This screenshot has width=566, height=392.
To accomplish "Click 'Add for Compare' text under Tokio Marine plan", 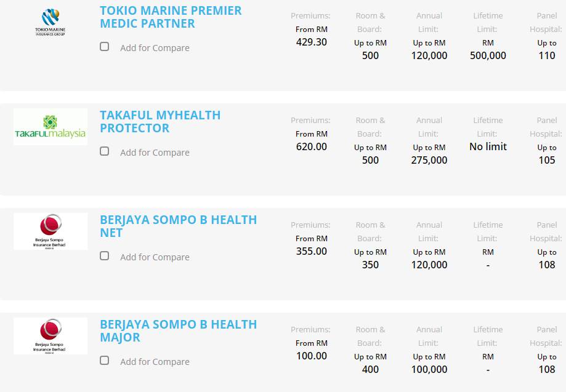I will pyautogui.click(x=155, y=48).
